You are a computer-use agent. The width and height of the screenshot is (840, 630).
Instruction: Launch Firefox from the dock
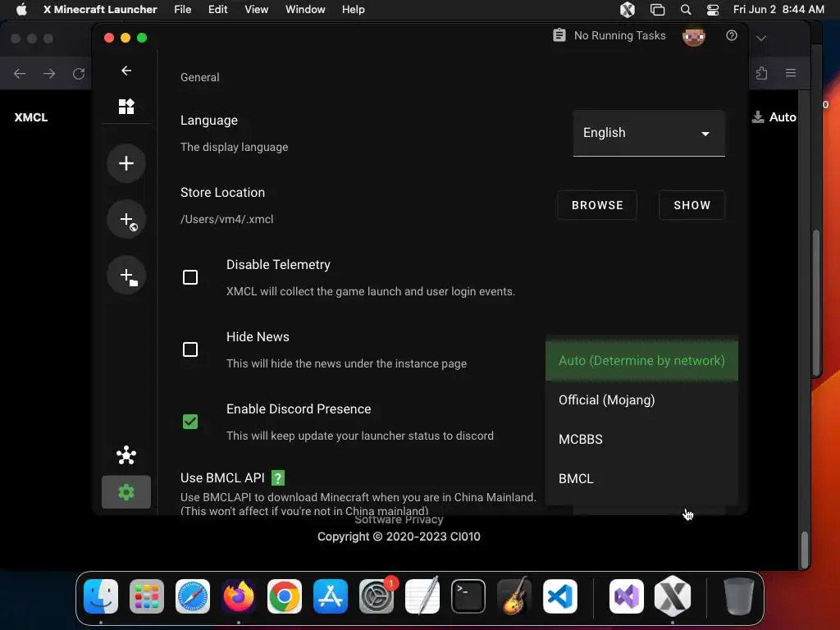pyautogui.click(x=239, y=596)
